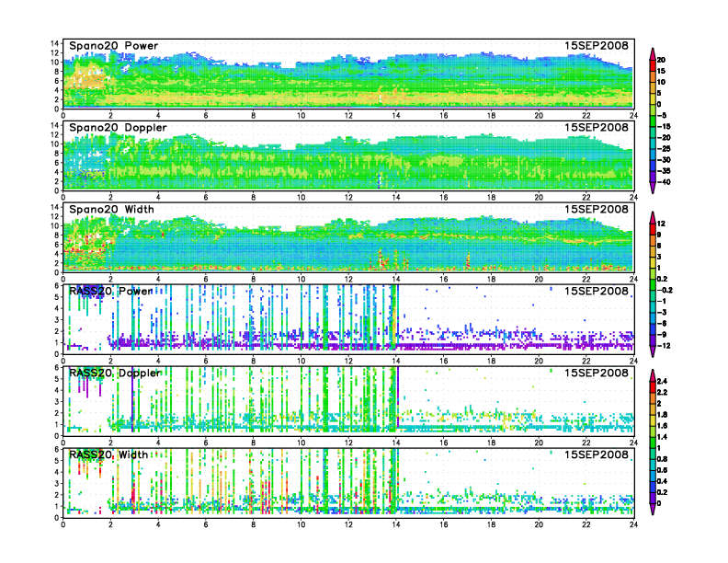Screen dimensions: 728x563
Task: Click the purple bottom arrow of middle colorbar
Action: (653, 351)
